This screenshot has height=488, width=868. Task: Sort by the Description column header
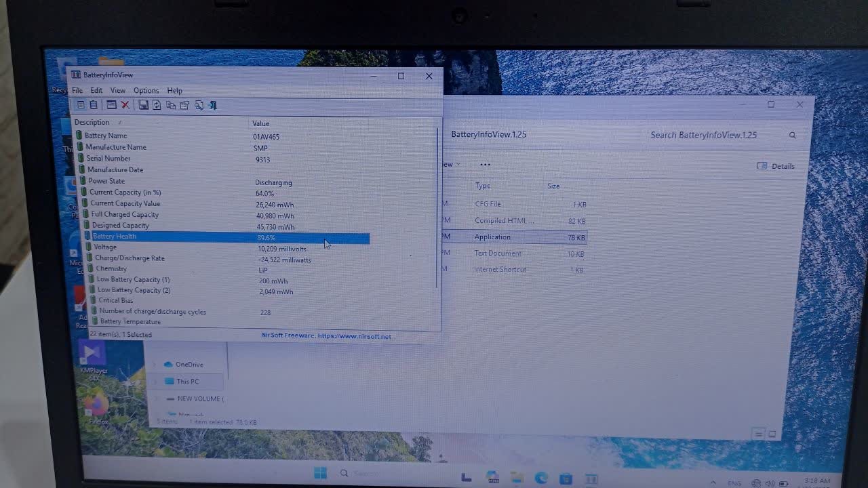point(92,123)
